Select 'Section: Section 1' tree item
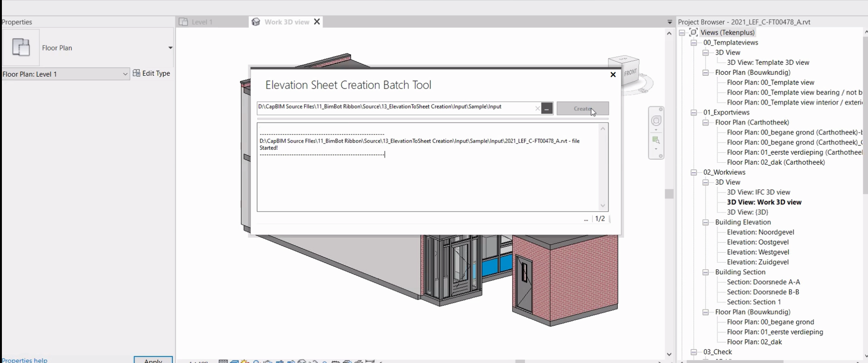Screen dimensions: 868x363 (754, 302)
